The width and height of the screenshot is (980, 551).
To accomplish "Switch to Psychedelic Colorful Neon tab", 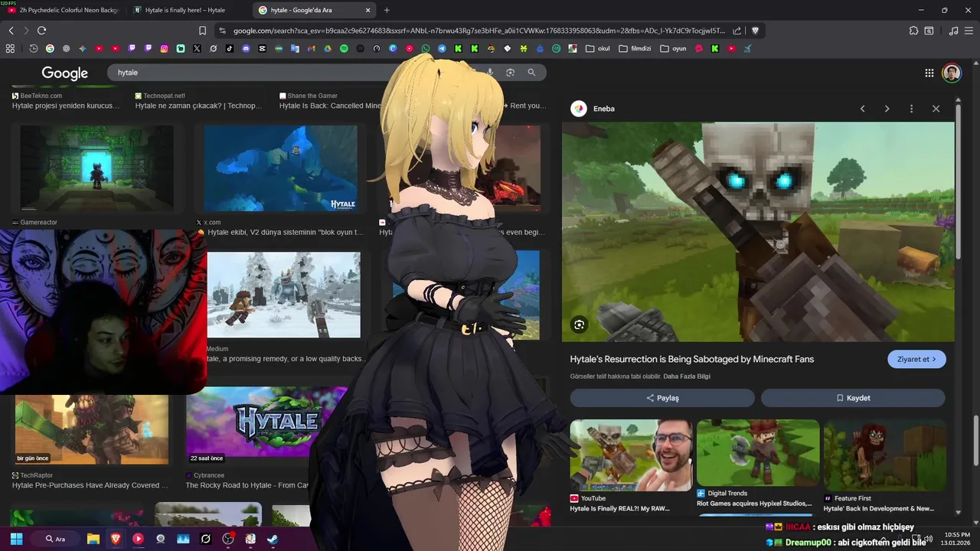I will coord(63,10).
